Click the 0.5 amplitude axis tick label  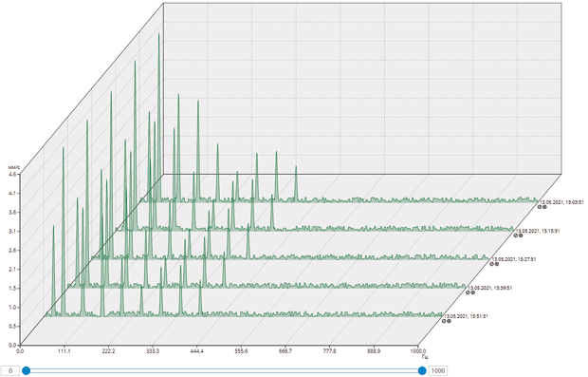tap(12, 326)
